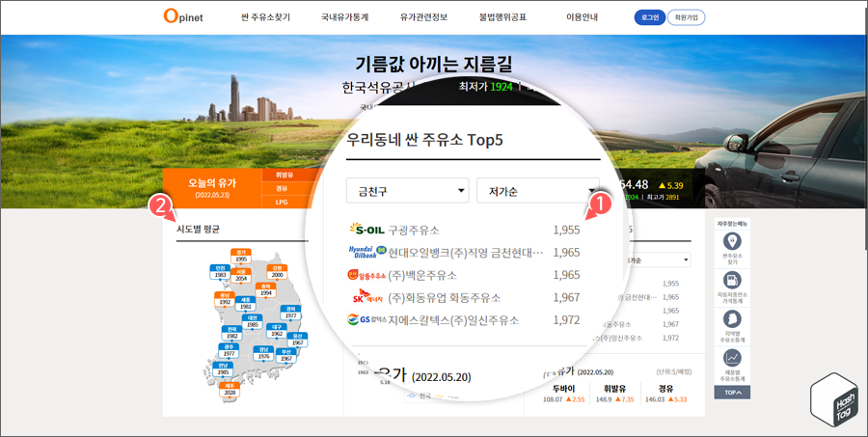The height and width of the screenshot is (437, 868).
Task: Open the 불법행위공표 menu
Action: [502, 17]
